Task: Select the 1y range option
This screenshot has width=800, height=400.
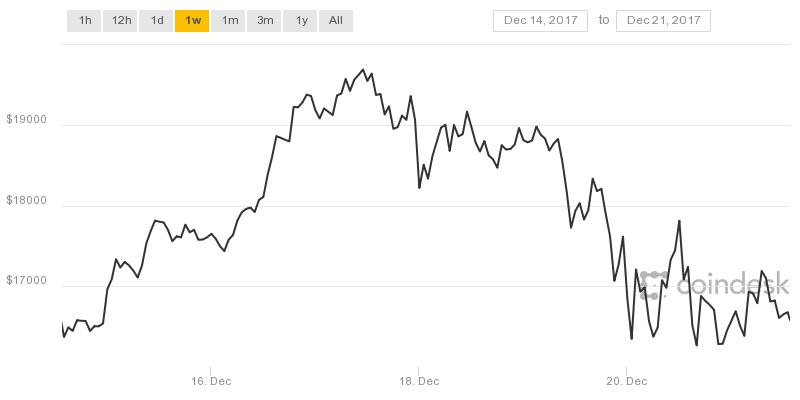Action: coord(300,20)
